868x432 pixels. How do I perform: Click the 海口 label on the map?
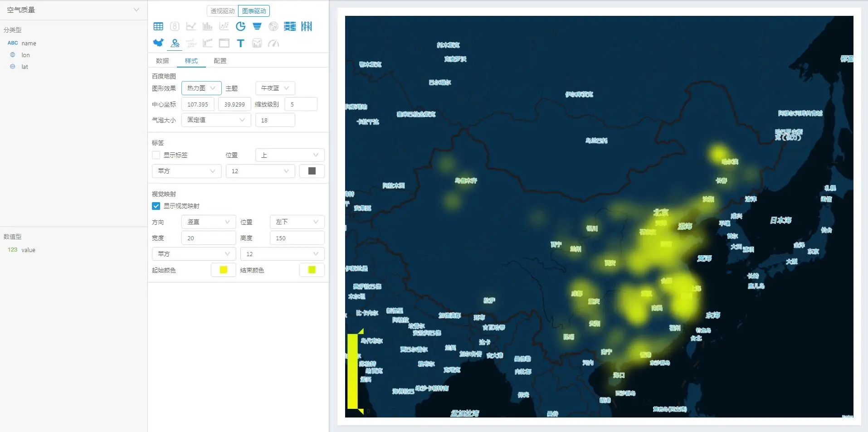[x=619, y=375]
